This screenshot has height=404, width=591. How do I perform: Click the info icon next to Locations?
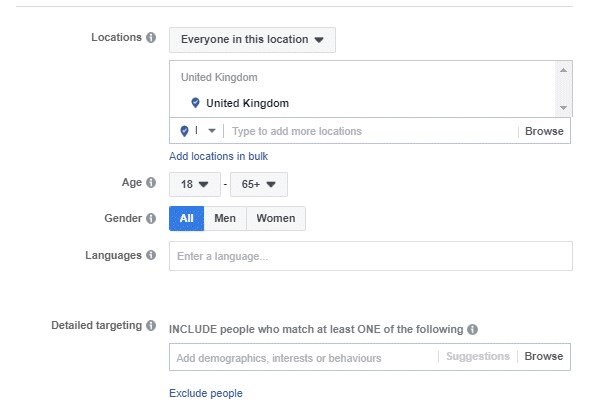(x=151, y=37)
